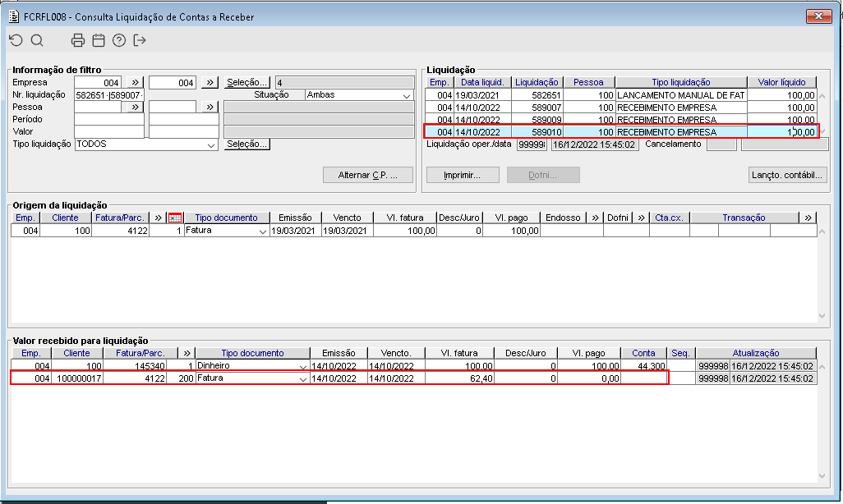
Task: Click arrows button after Dofni column
Action: (641, 218)
